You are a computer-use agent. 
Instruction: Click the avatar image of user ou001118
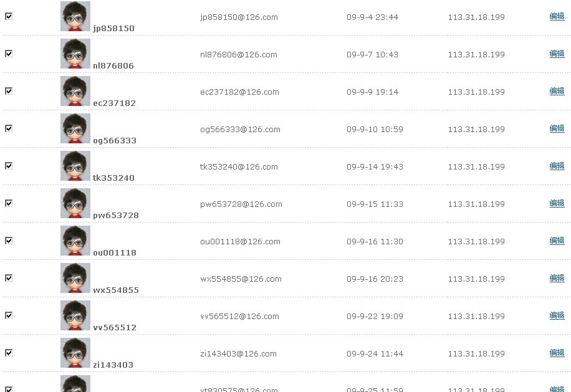(75, 241)
